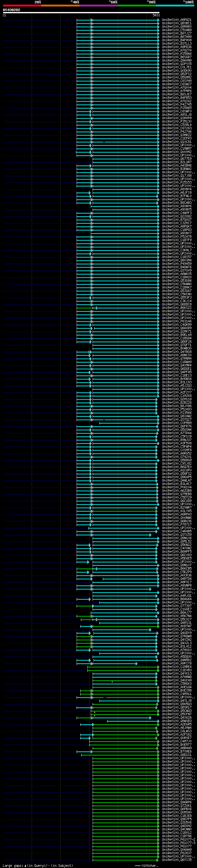Open UniRef100_C1BGD4 hit
This screenshot has width=197, height=868.
click(177, 338)
